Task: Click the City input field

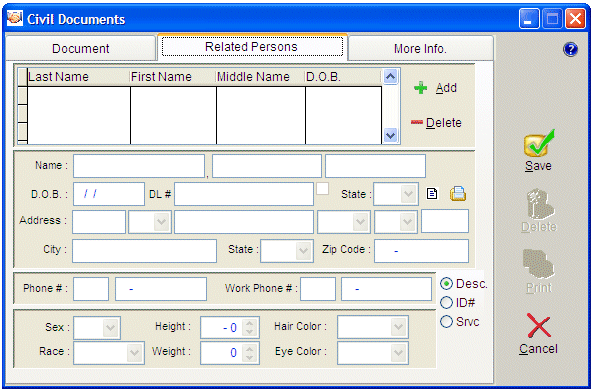Action: click(x=144, y=250)
